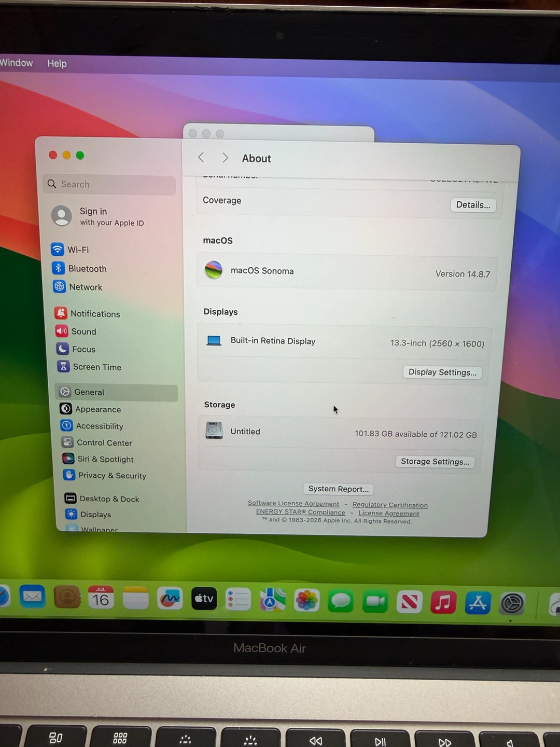
Task: Open App Store from Dock
Action: 478,603
